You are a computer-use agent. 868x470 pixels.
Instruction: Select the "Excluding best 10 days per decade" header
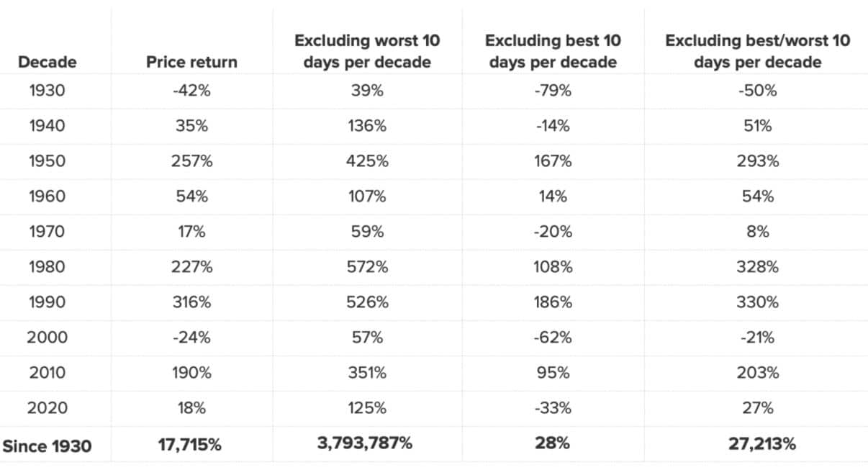553,51
